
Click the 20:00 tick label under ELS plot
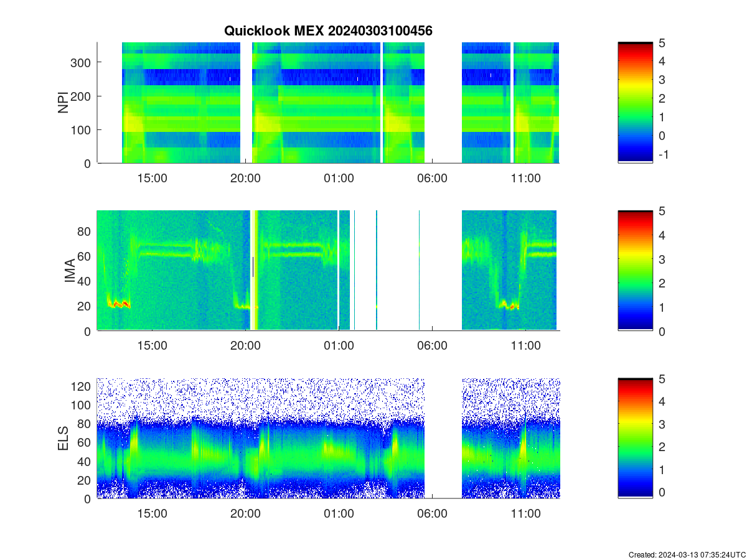tap(245, 514)
